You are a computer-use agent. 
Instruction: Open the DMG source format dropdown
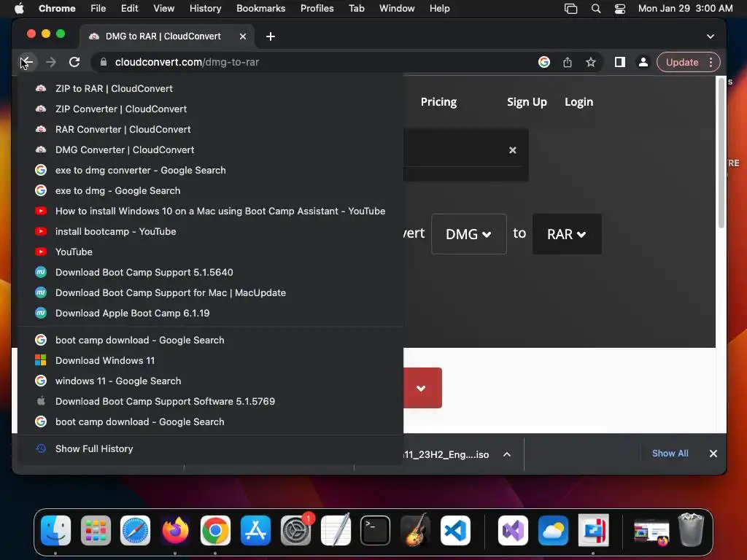click(469, 234)
